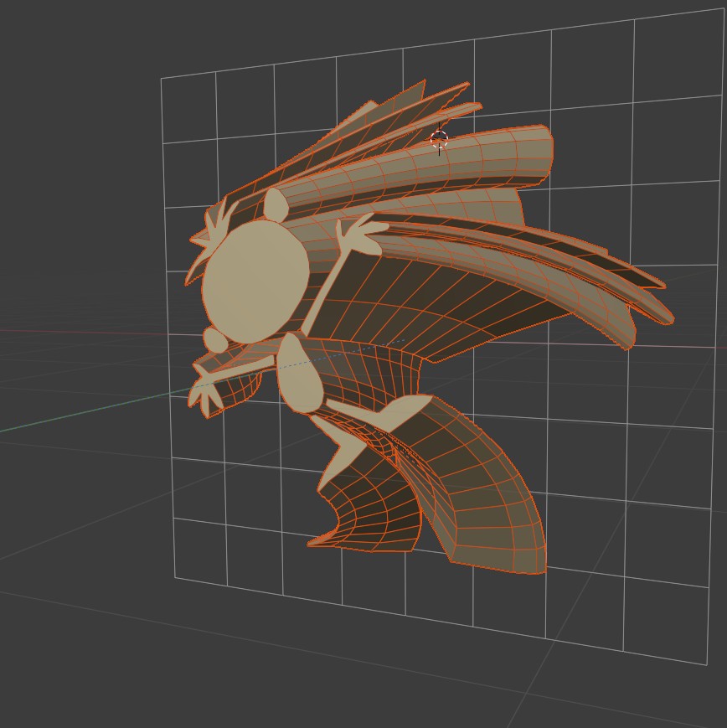This screenshot has height=728, width=727.
Task: Select the small oval below the head
Action: pos(215,340)
